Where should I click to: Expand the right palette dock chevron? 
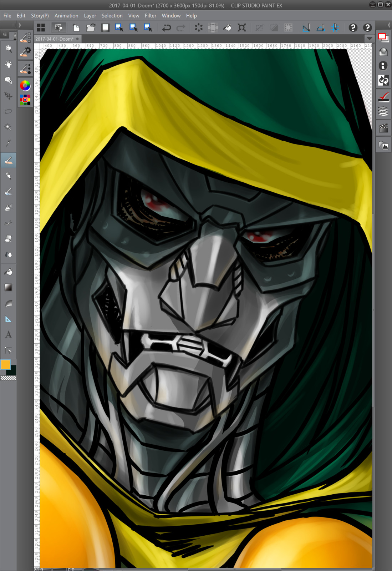tap(389, 25)
